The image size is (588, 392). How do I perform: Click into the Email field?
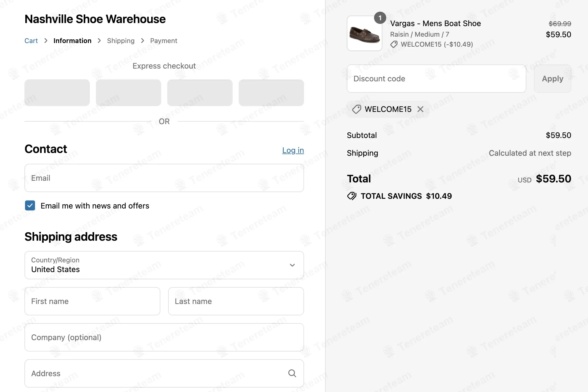point(164,178)
